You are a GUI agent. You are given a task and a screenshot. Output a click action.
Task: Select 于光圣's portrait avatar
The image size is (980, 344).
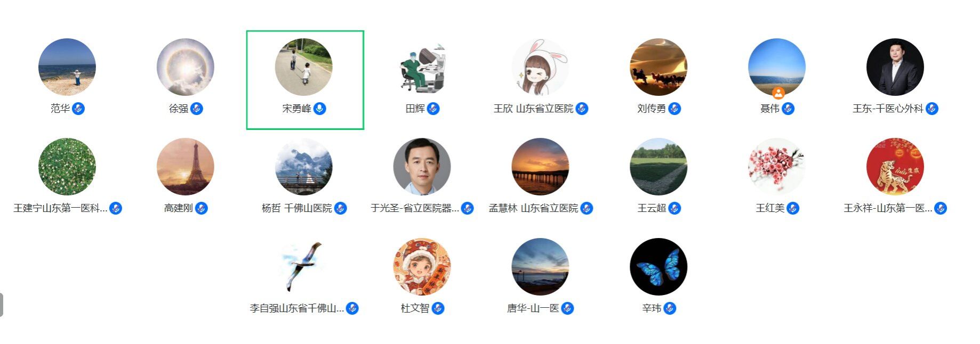pyautogui.click(x=422, y=167)
